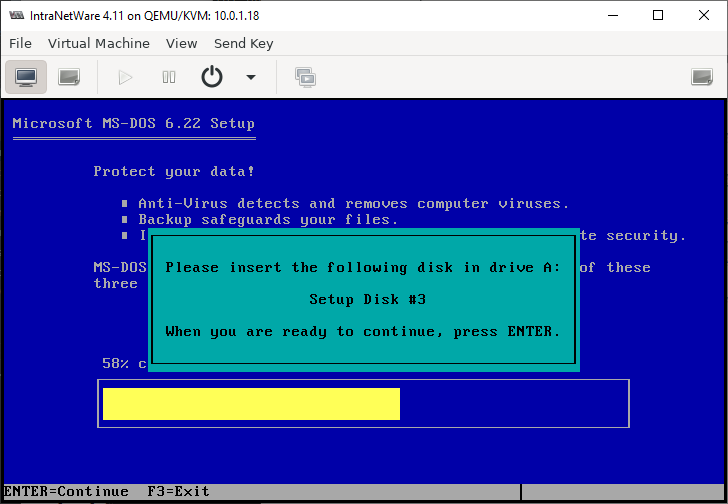Click the '58%' completion text

115,363
